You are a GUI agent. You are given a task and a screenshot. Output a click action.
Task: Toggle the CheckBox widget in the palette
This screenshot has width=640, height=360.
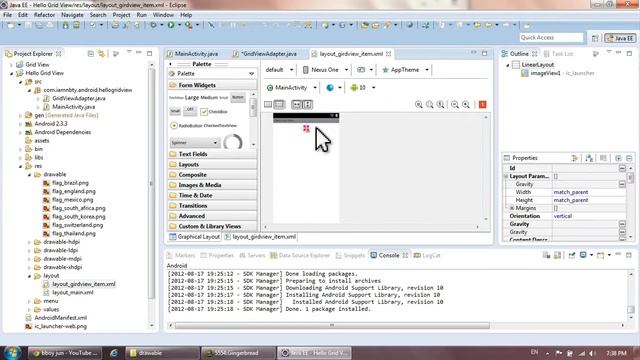tap(214, 112)
